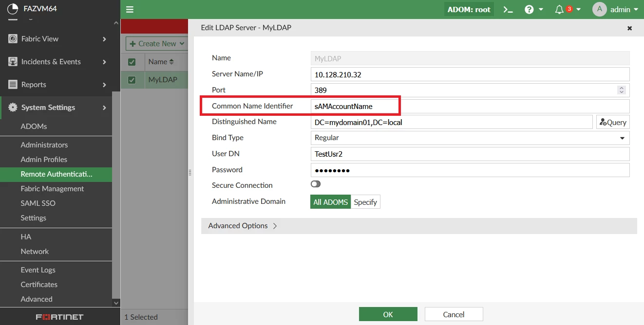Open ADOMs in sidebar
Image resolution: width=644 pixels, height=325 pixels.
point(34,126)
